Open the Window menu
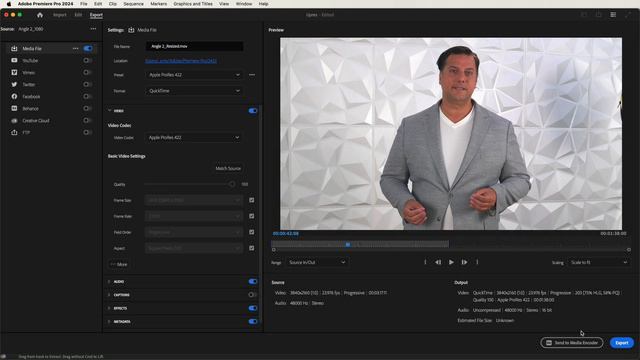 tap(244, 4)
